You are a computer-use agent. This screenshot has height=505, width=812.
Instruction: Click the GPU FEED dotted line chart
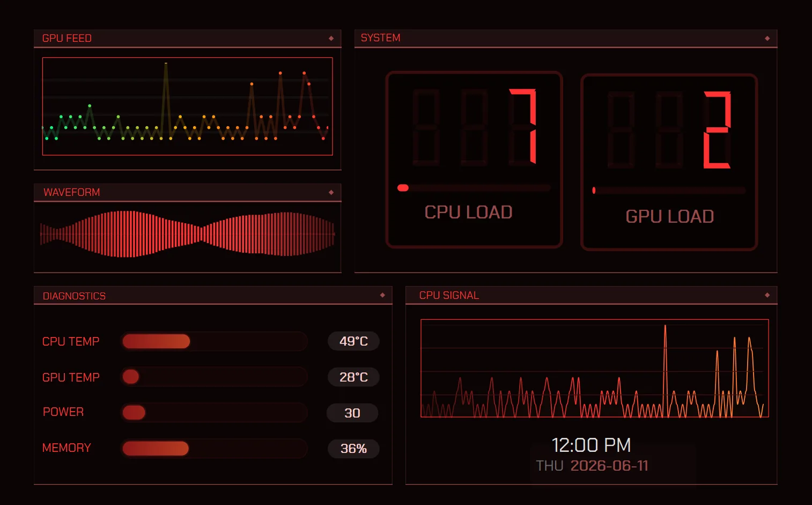click(188, 106)
